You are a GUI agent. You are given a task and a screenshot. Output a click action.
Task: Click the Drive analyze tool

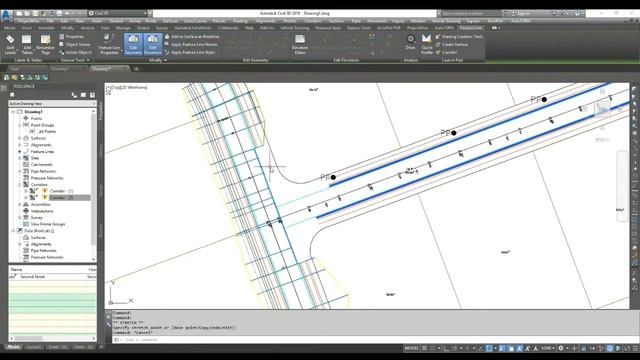point(411,42)
